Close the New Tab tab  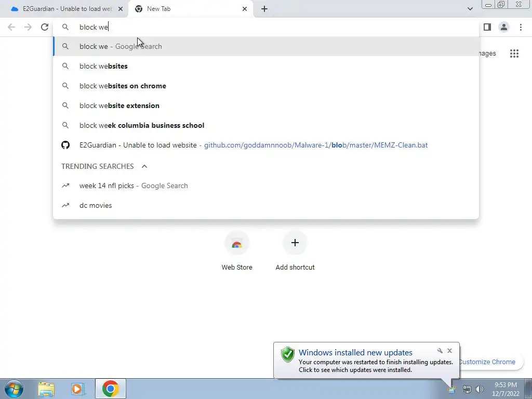tap(245, 9)
